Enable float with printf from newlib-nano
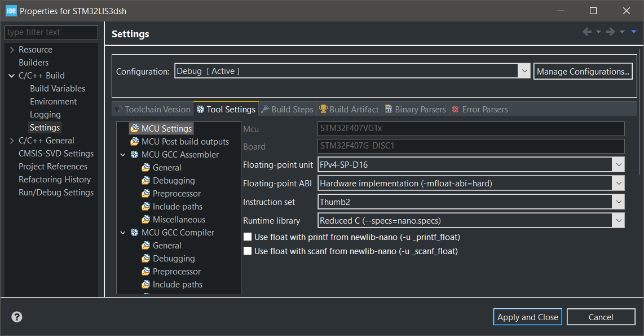 pyautogui.click(x=248, y=237)
